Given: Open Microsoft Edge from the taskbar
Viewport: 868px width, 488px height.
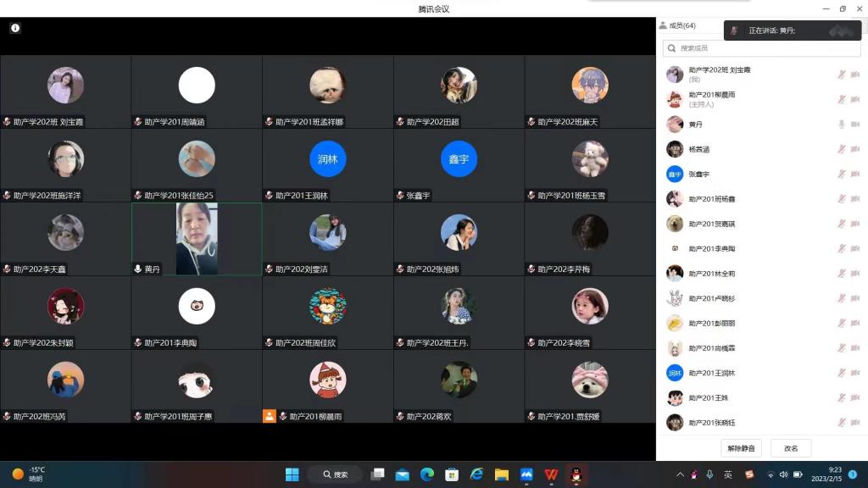Looking at the screenshot, I should point(427,474).
